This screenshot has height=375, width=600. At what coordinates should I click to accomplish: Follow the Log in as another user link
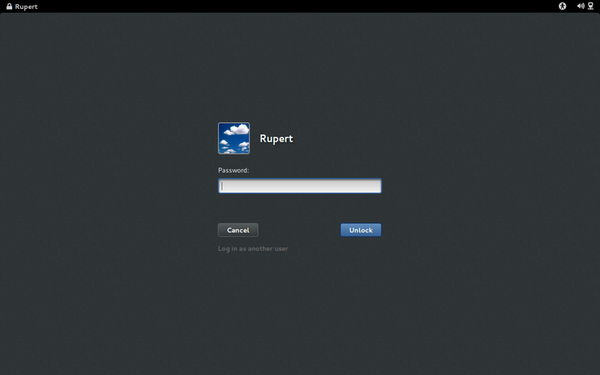point(253,249)
